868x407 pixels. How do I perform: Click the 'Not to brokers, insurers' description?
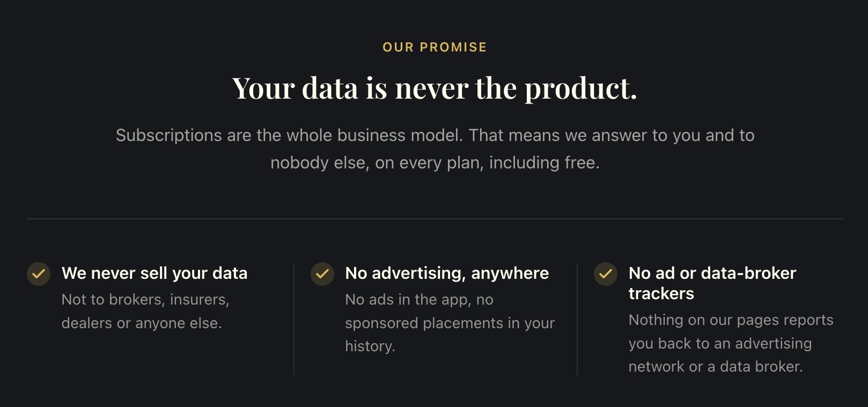[x=145, y=311]
